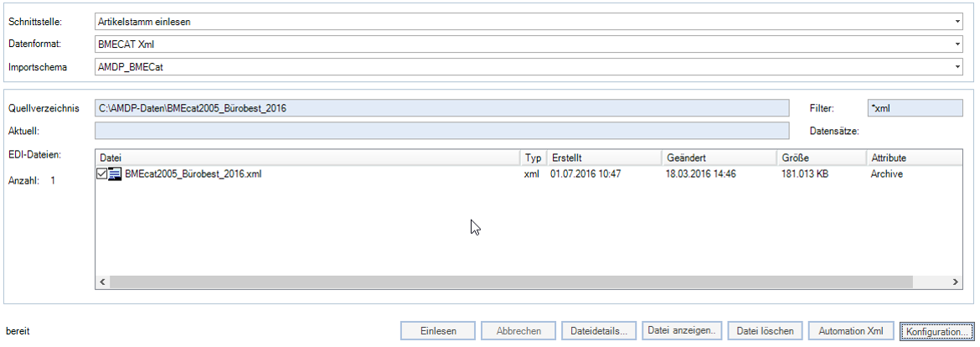Image resolution: width=980 pixels, height=347 pixels.
Task: Sort files by Größe column header
Action: pyautogui.click(x=821, y=158)
